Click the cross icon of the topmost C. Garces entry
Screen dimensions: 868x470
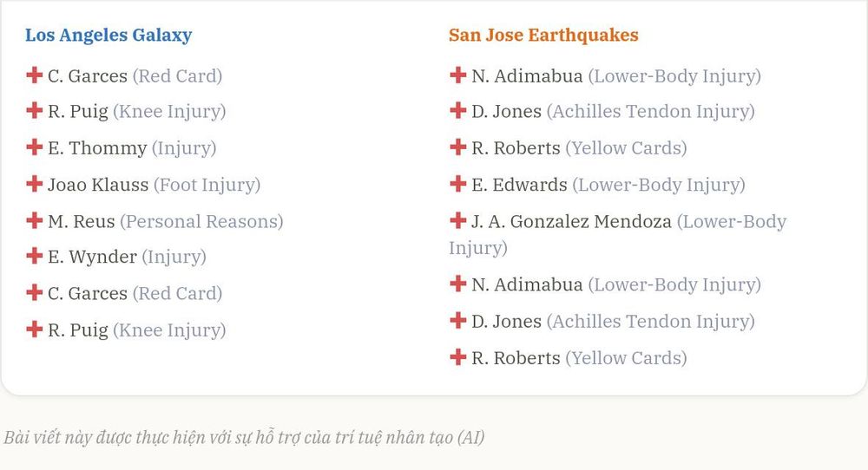[x=35, y=75]
